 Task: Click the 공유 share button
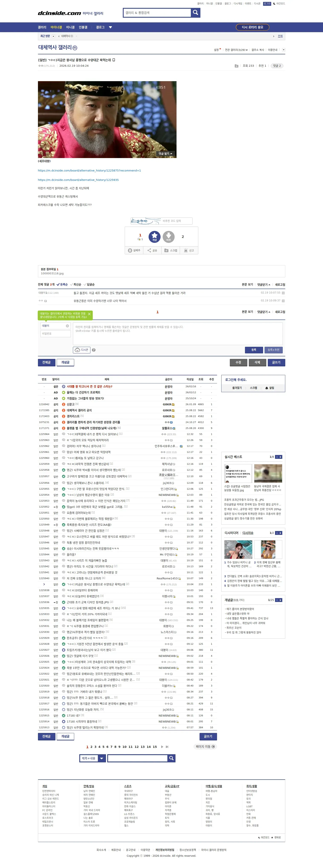[152, 250]
